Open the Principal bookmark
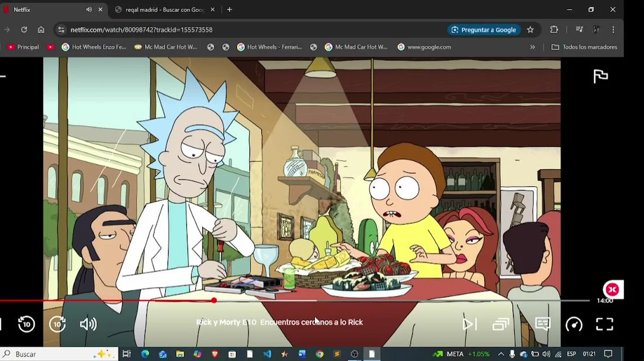 click(x=23, y=47)
